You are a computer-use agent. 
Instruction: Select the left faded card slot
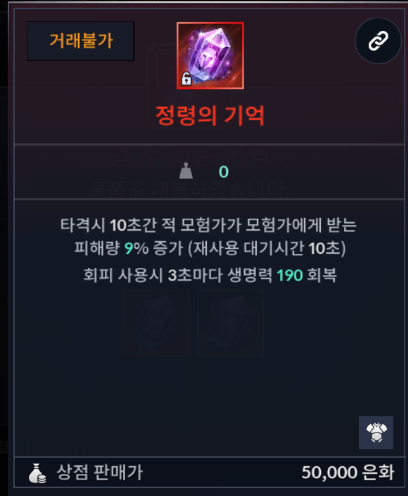pos(156,323)
